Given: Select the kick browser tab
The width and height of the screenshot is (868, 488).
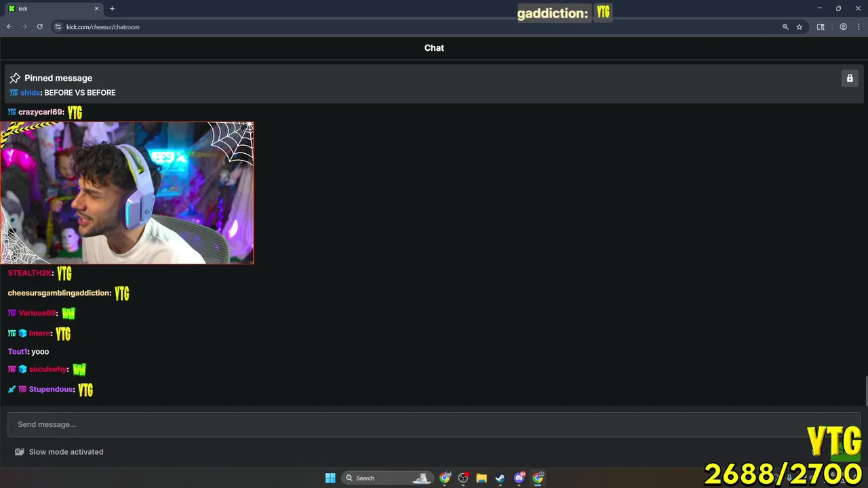Looking at the screenshot, I should 53,8.
